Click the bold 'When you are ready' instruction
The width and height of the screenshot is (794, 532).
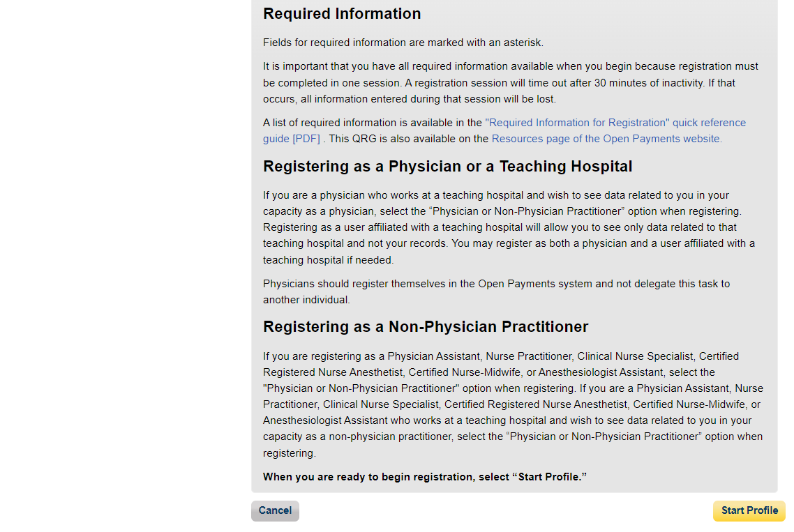tap(424, 478)
